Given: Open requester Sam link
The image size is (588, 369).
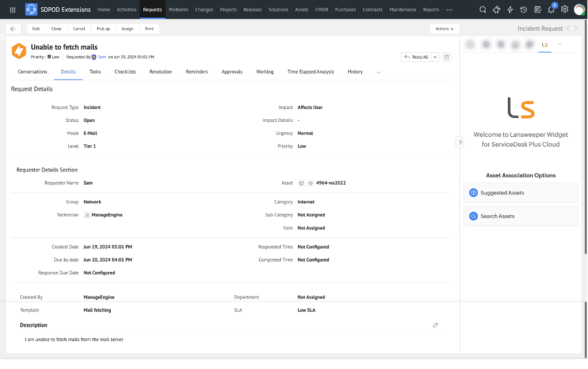Looking at the screenshot, I should (x=102, y=57).
